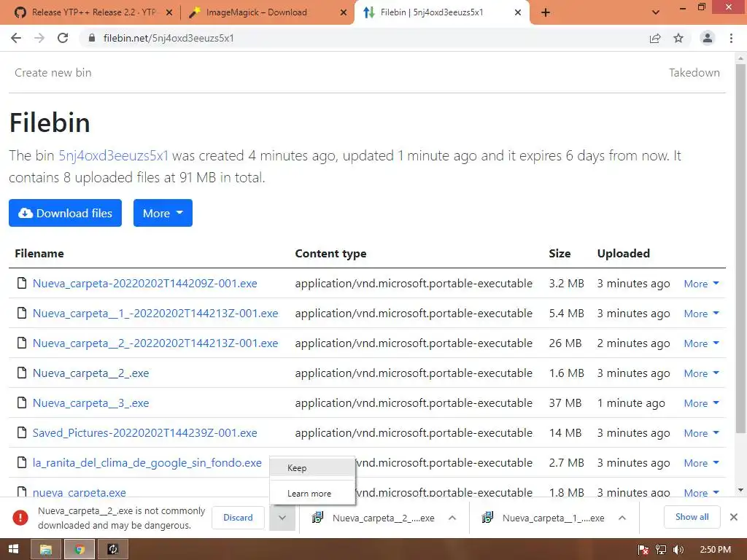Click the red download warning icon
747x560 pixels.
point(20,518)
